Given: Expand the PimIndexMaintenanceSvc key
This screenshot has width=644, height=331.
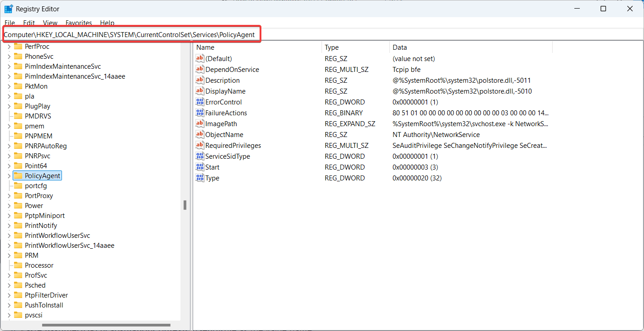Looking at the screenshot, I should point(9,66).
